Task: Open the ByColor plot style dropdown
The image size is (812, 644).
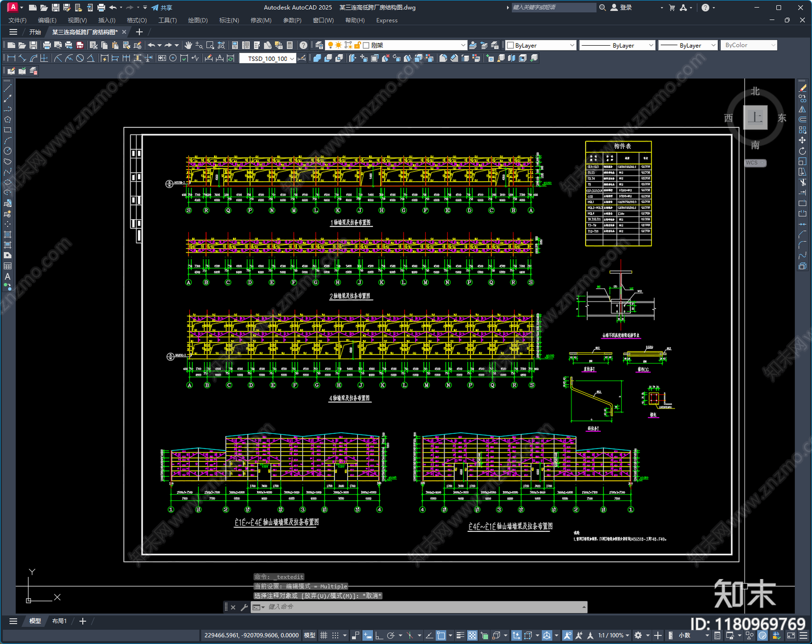Action: click(x=749, y=45)
